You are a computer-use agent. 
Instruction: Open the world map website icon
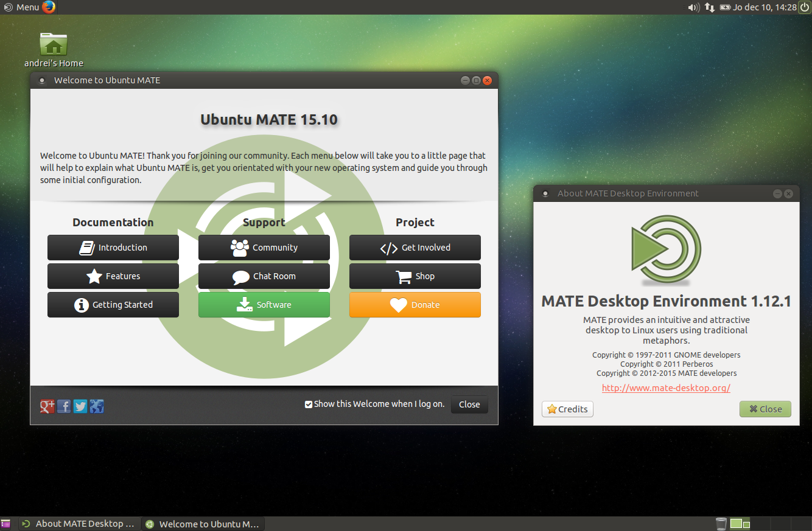click(97, 406)
